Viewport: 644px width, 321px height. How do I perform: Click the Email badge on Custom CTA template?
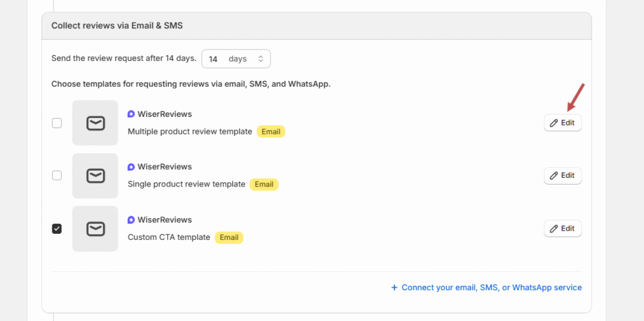click(229, 237)
